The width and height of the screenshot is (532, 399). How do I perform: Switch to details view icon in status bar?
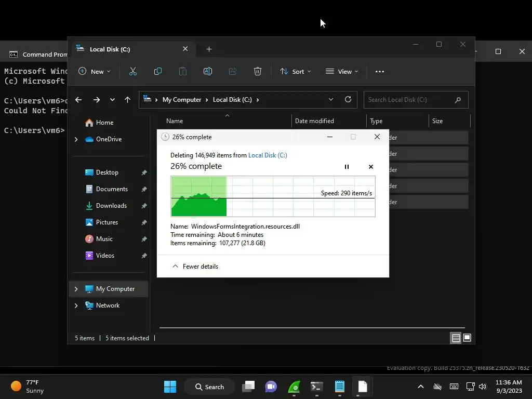coord(456,338)
